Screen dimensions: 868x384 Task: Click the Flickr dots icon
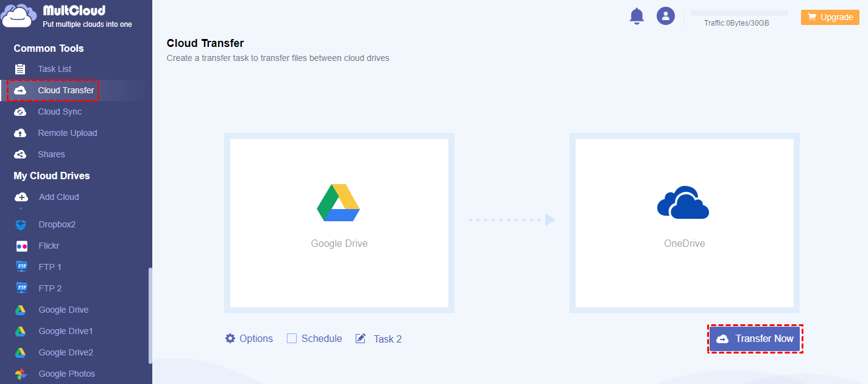pyautogui.click(x=21, y=246)
